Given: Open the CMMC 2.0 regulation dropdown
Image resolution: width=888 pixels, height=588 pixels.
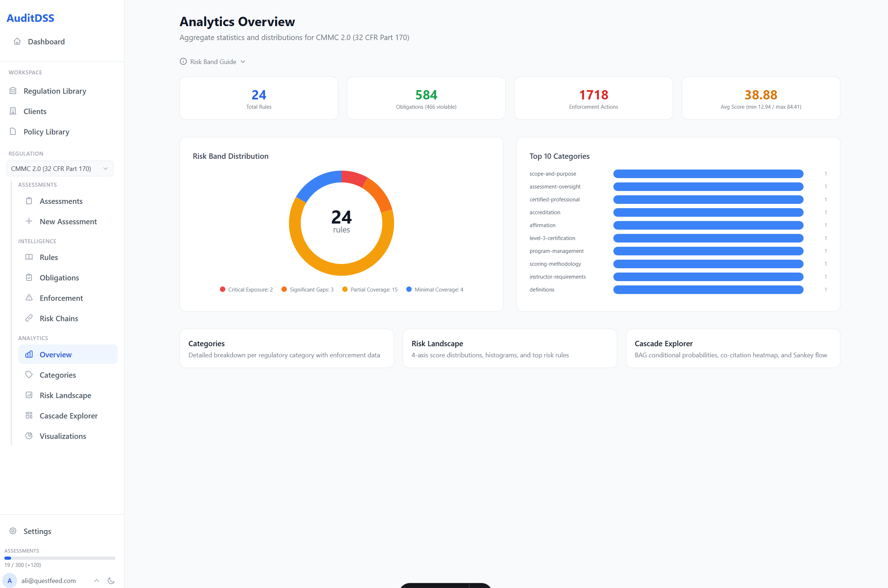Looking at the screenshot, I should (x=60, y=168).
